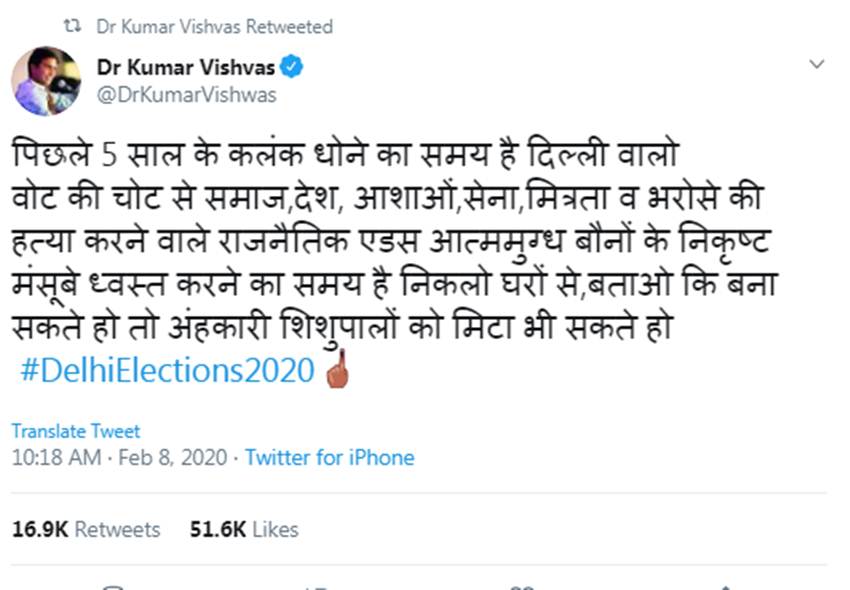850x590 pixels.
Task: Open the 'Dr Kumar Vishvas Retweeted' label
Action: [214, 26]
